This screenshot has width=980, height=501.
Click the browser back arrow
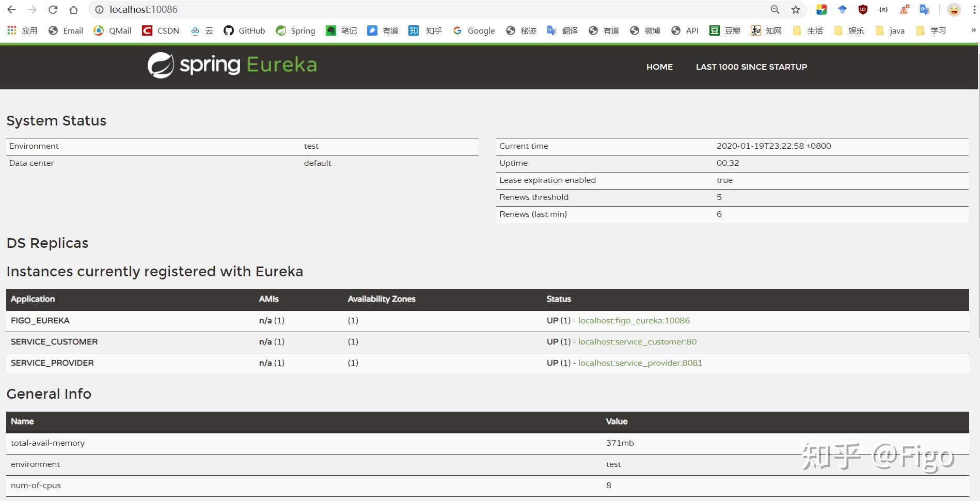(x=11, y=10)
